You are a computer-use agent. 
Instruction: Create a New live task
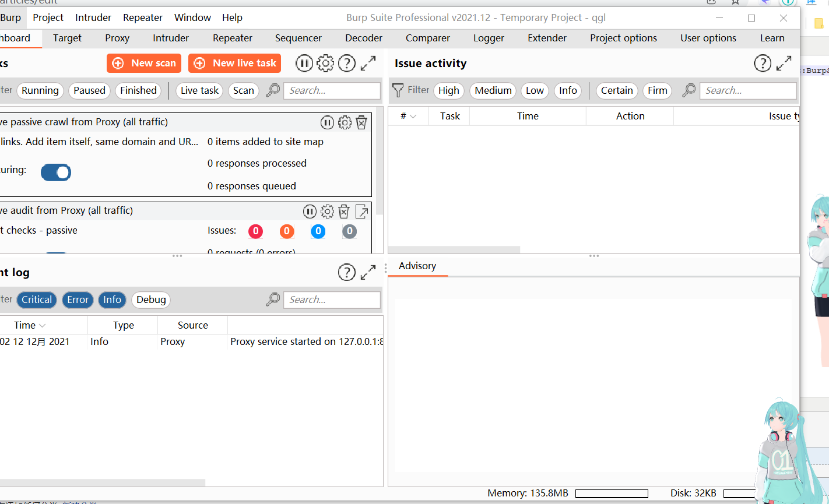(234, 63)
